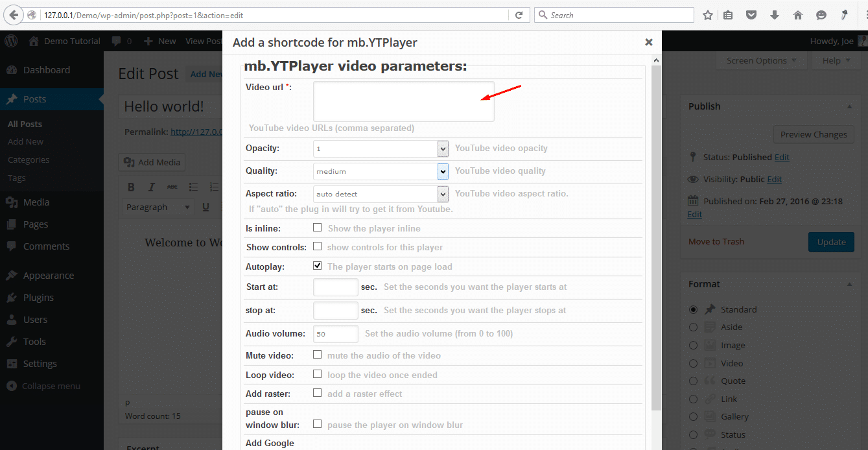Collapse the Format metabox arrow
The width and height of the screenshot is (868, 450).
click(849, 284)
